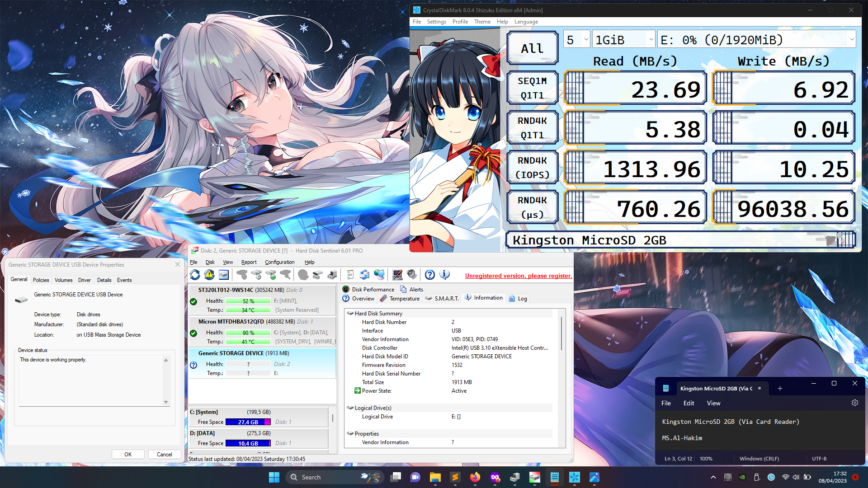Click the report document icon in Sentinel toolbar
The width and height of the screenshot is (868, 488).
point(350,275)
